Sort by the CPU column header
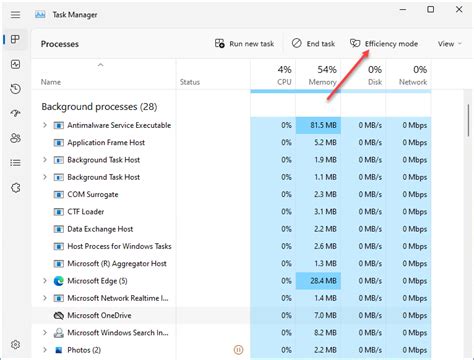The height and width of the screenshot is (360, 474). [273, 75]
